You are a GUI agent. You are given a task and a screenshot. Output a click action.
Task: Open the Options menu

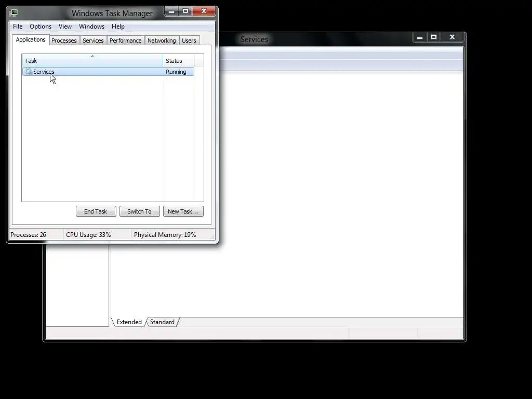click(x=41, y=26)
